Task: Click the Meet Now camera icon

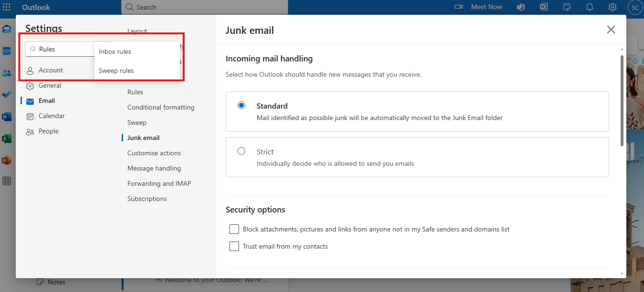Action: [459, 7]
